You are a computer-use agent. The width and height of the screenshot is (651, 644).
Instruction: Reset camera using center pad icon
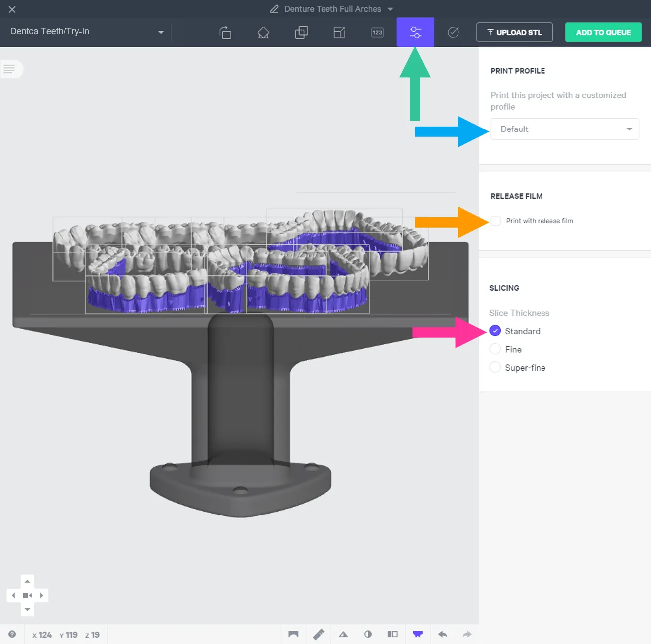click(x=27, y=595)
